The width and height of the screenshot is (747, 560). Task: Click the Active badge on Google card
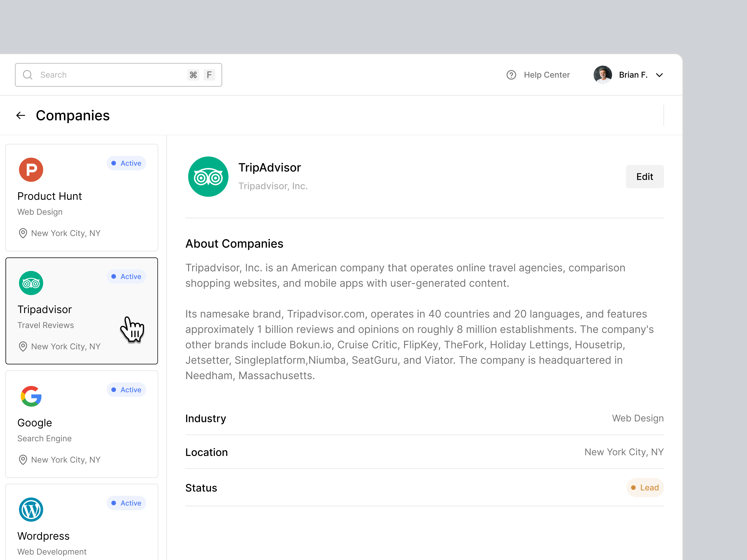[126, 390]
